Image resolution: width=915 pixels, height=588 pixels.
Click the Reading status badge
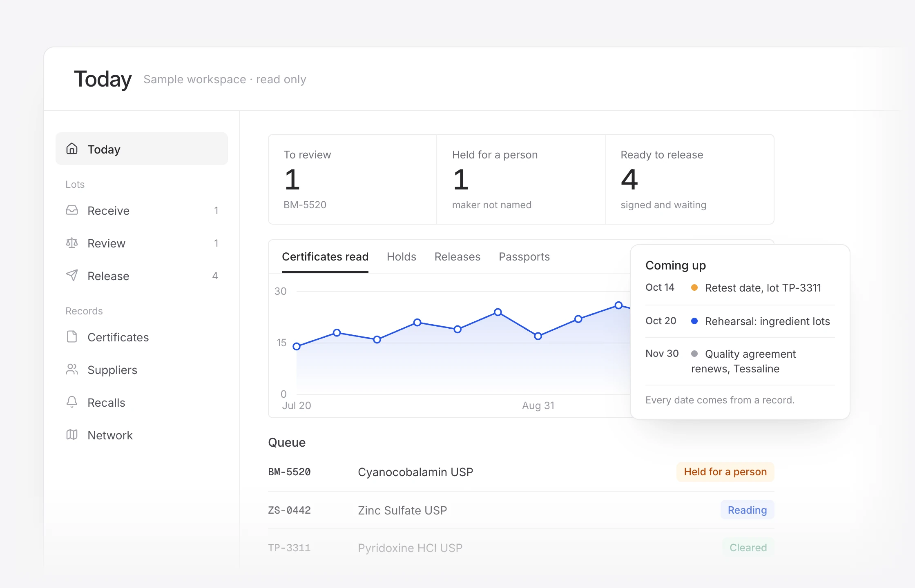747,510
